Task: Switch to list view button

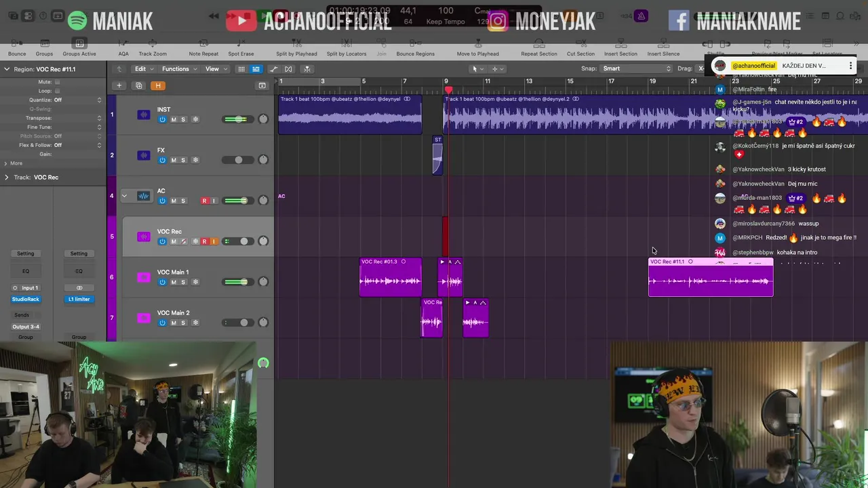Action: click(x=256, y=68)
